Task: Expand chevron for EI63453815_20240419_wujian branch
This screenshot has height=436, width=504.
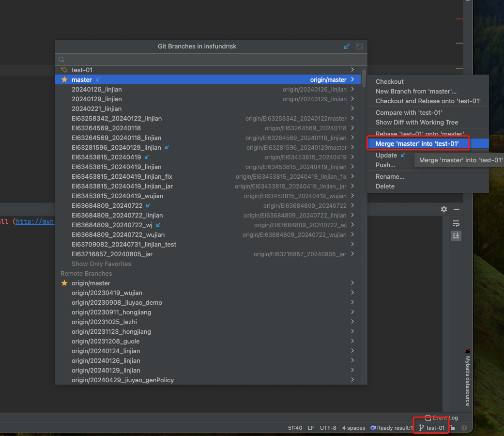Action: (352, 196)
